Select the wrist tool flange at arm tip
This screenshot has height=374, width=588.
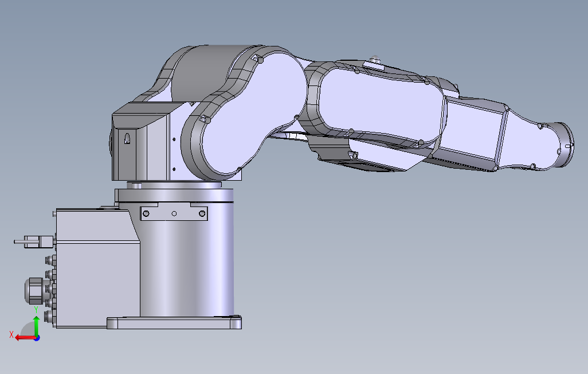click(565, 145)
